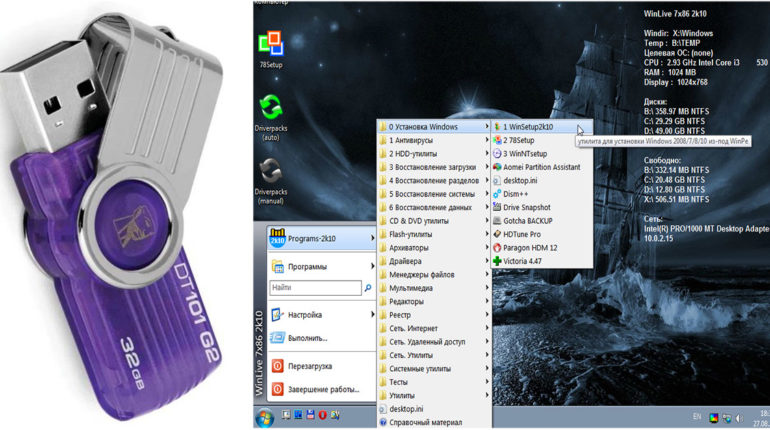
Task: Launch Driverpacks (auto) desktop icon
Action: point(268,108)
